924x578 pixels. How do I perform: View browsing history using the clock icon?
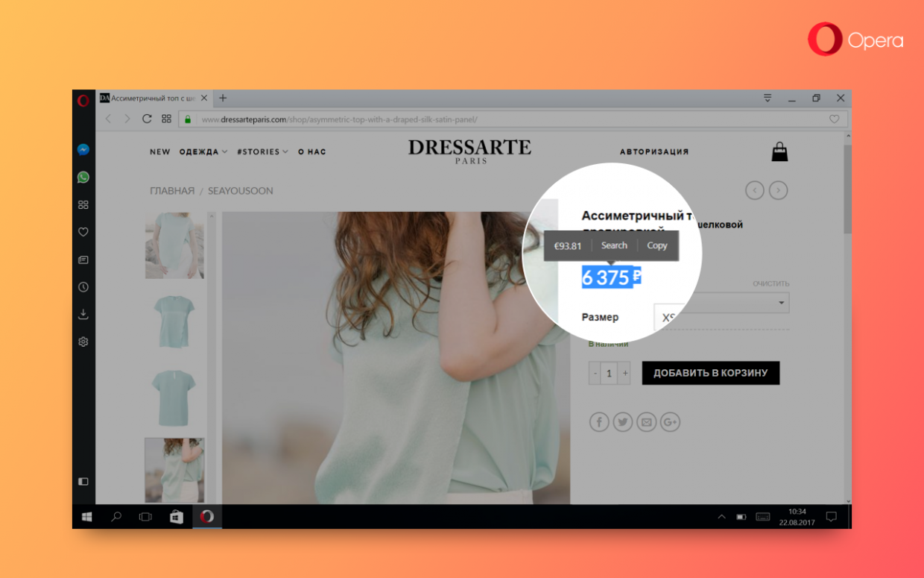tap(83, 286)
